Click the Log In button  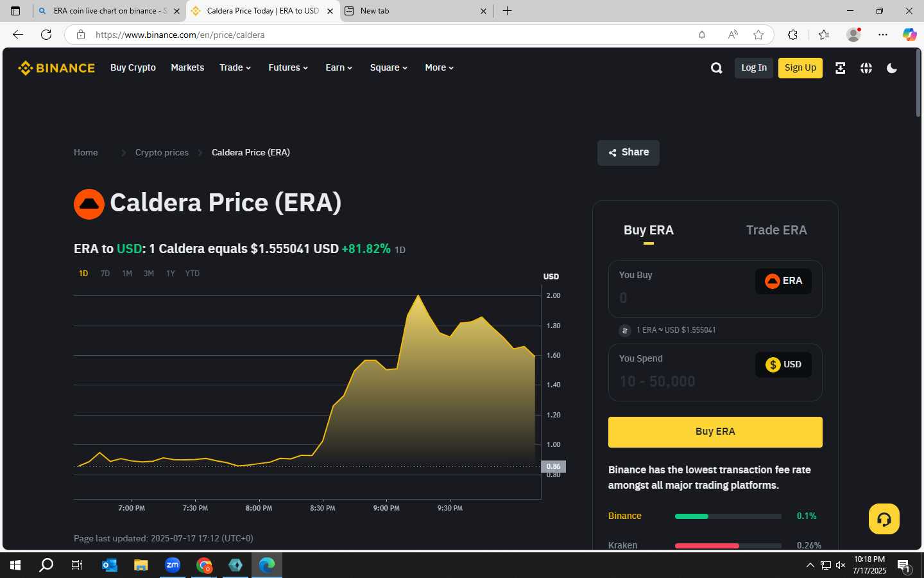click(754, 67)
